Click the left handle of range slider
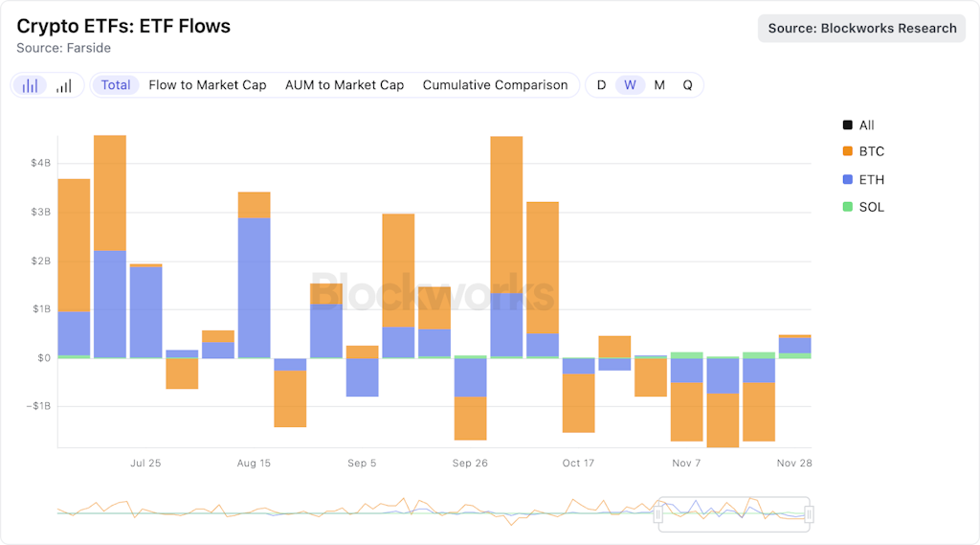The image size is (980, 545). pyautogui.click(x=658, y=514)
